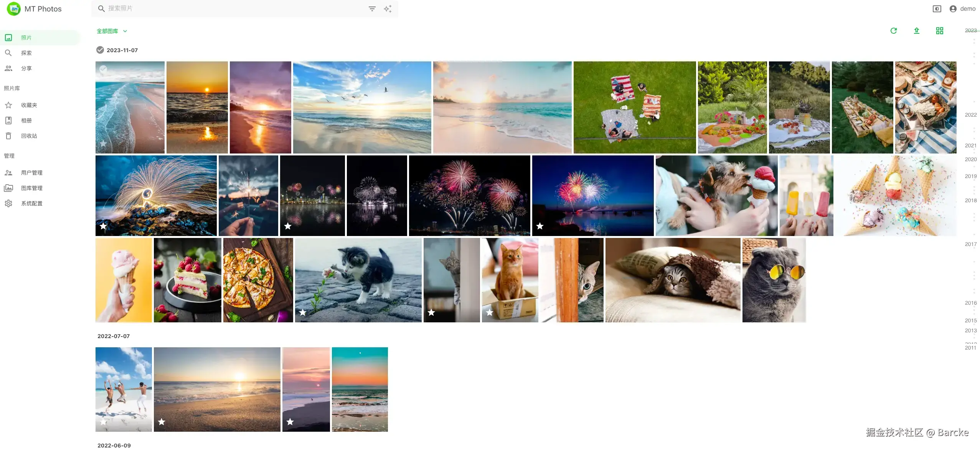Toggle select-all checkbox for 2023-11-07

tap(100, 50)
